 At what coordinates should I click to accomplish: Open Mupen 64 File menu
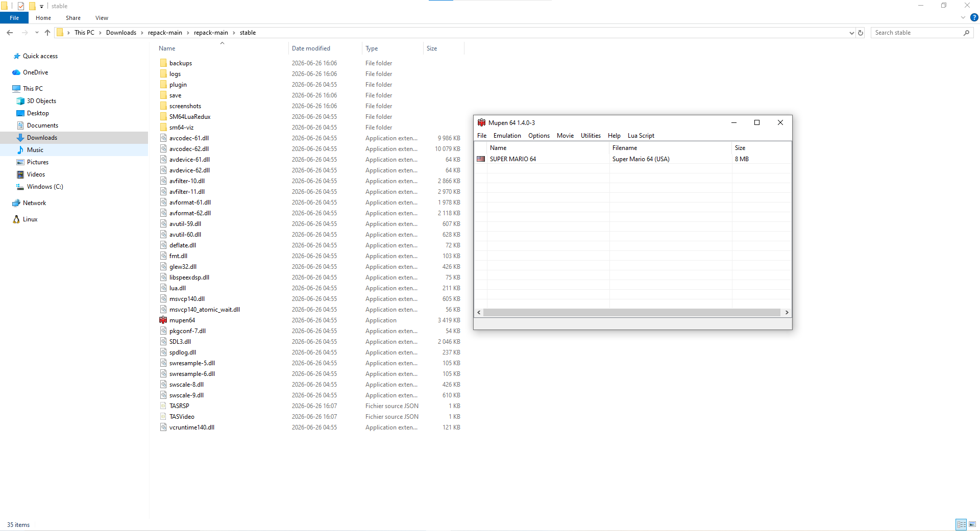(x=482, y=136)
